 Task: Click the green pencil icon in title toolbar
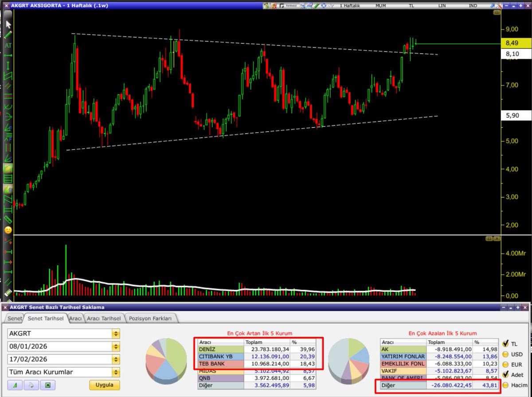tap(317, 6)
